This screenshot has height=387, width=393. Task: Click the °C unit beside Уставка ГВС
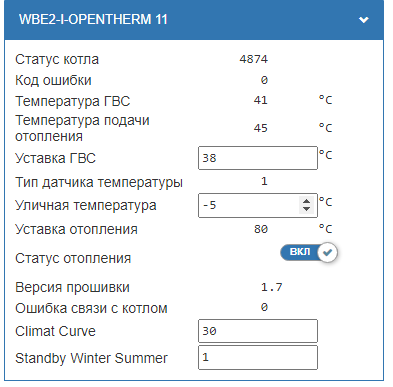click(325, 155)
